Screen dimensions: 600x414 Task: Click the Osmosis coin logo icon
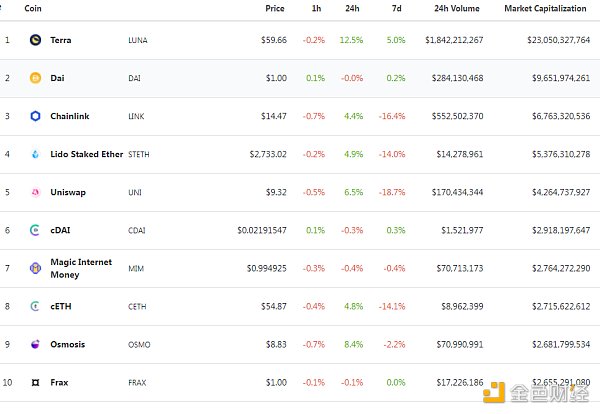(x=35, y=344)
